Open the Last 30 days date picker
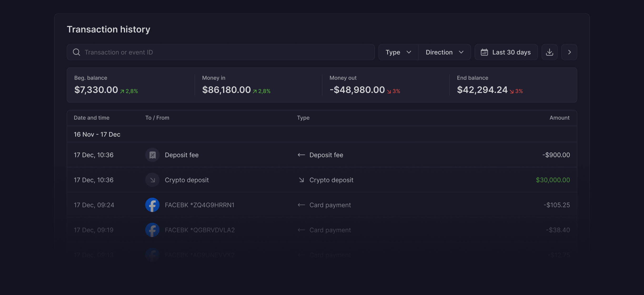Screen dimensions: 644x295 506,52
